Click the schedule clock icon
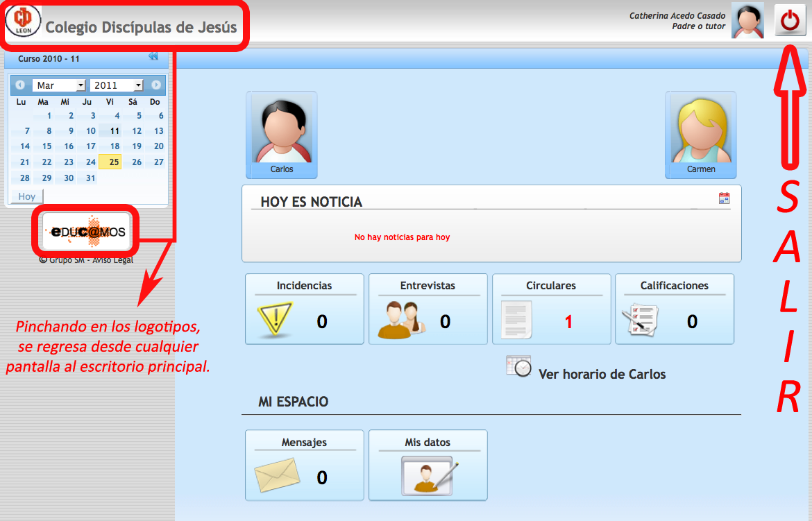The width and height of the screenshot is (812, 521). tap(518, 366)
